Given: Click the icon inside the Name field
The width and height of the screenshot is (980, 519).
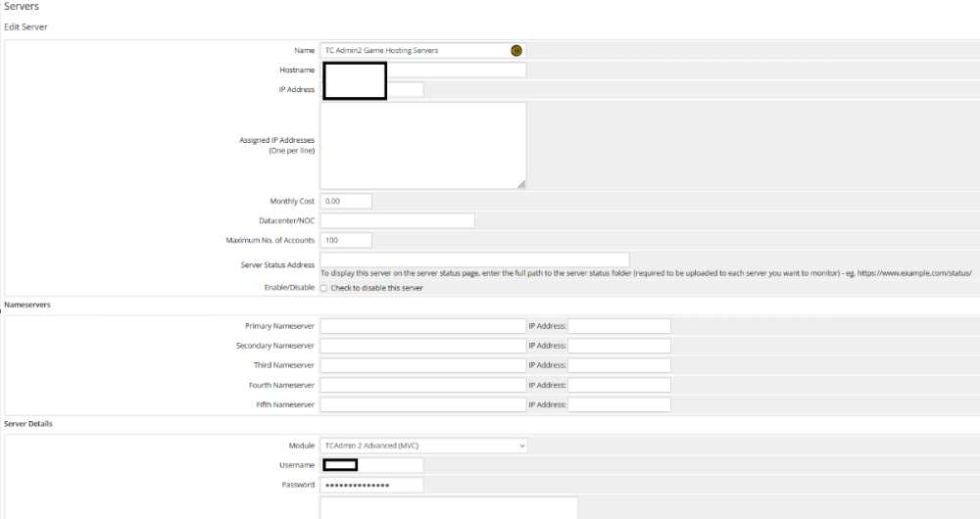Looking at the screenshot, I should point(516,50).
